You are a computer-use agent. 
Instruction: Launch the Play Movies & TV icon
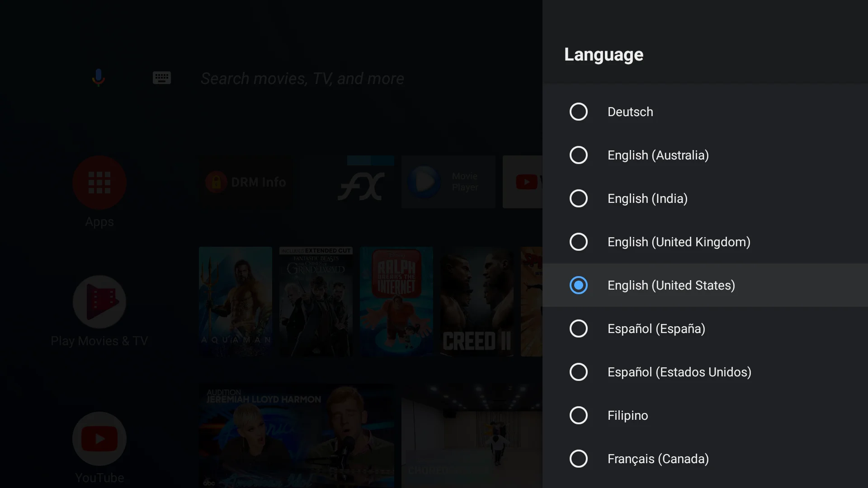click(x=99, y=302)
